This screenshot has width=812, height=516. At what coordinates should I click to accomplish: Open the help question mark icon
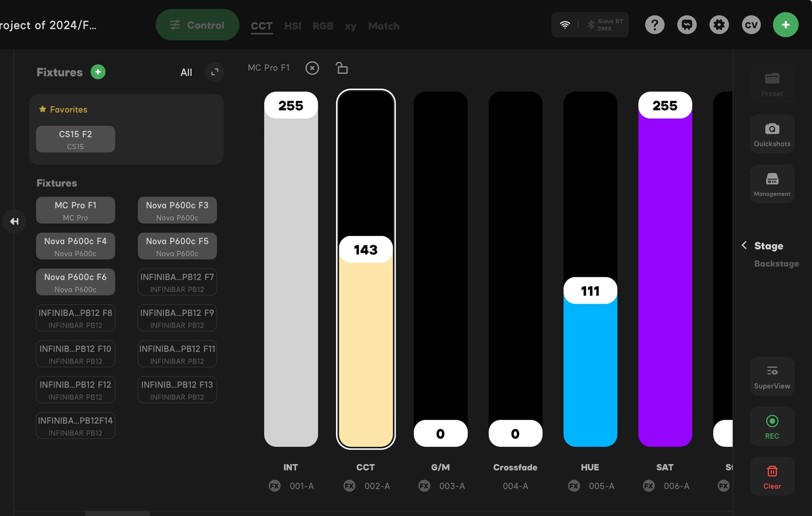point(654,24)
